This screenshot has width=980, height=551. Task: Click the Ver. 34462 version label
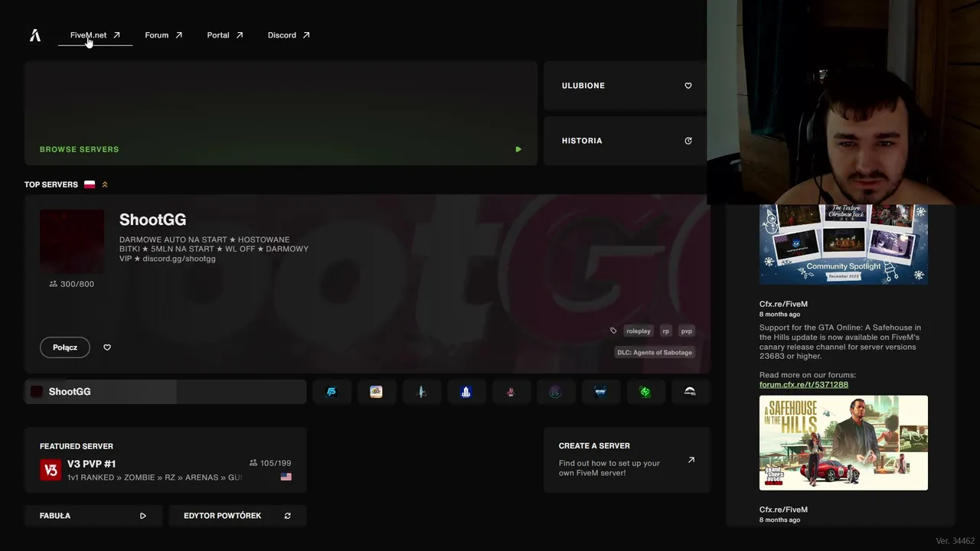tap(955, 541)
